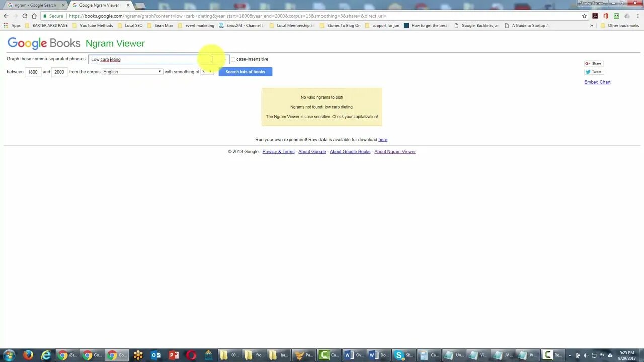This screenshot has height=362, width=644.
Task: Tweet the chart via Tweet button
Action: pos(593,72)
